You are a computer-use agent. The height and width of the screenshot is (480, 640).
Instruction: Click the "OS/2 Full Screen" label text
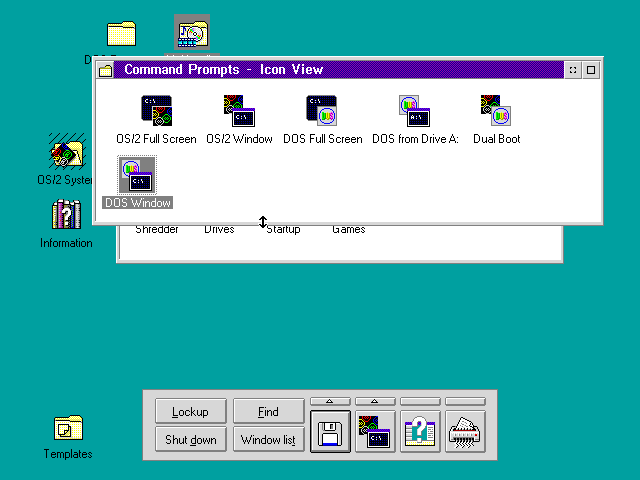pyautogui.click(x=156, y=139)
